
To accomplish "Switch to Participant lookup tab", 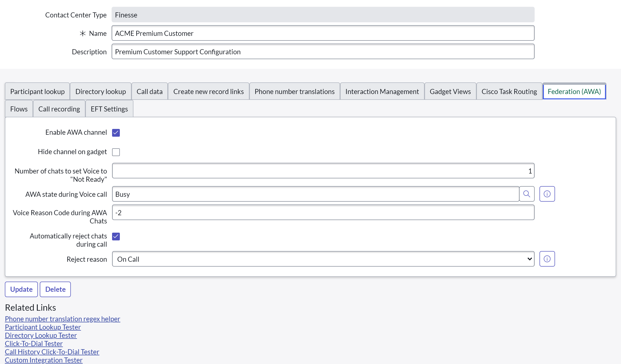I will pos(37,92).
